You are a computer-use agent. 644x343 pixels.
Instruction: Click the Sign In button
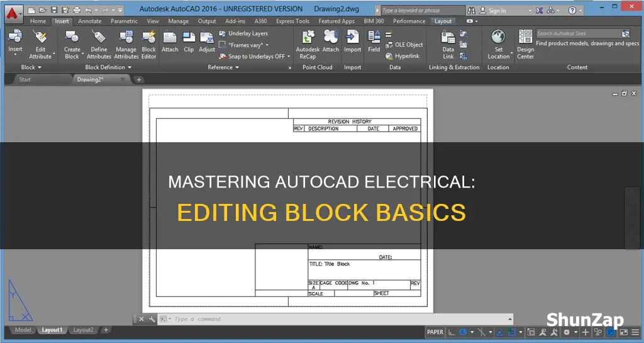(x=493, y=11)
